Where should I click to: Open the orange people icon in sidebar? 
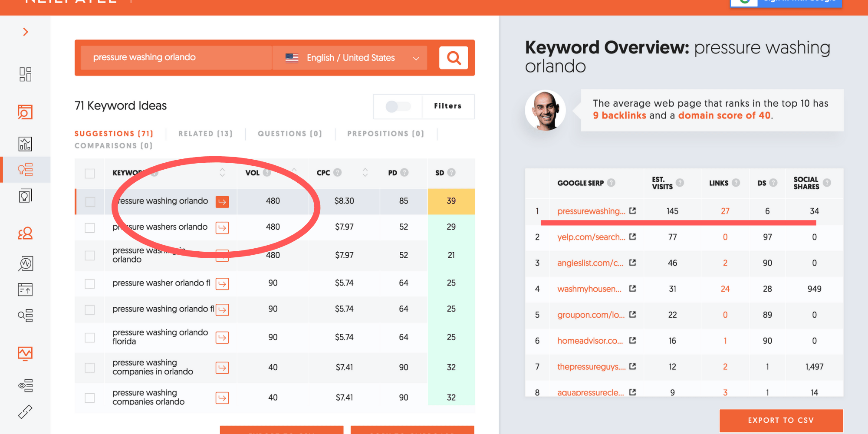click(x=25, y=233)
